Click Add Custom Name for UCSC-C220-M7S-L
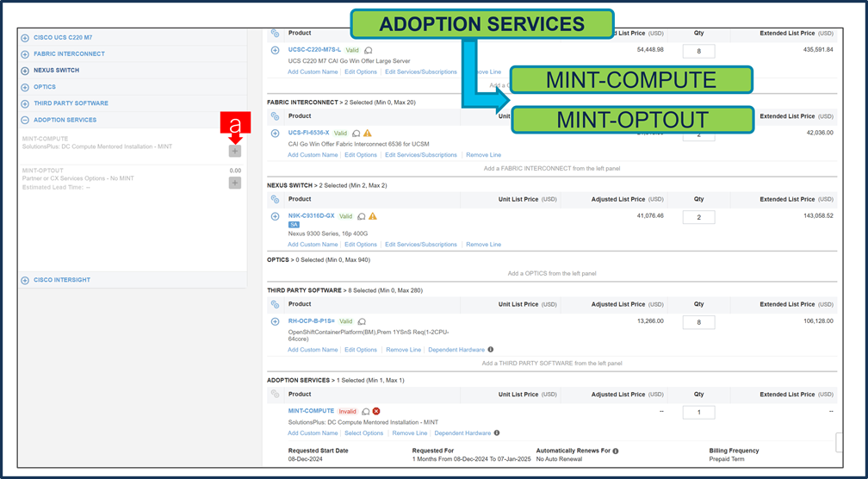868x479 pixels. click(313, 72)
